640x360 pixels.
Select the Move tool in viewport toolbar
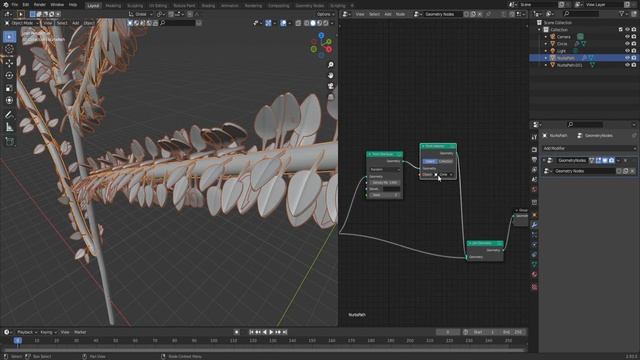coord(9,63)
